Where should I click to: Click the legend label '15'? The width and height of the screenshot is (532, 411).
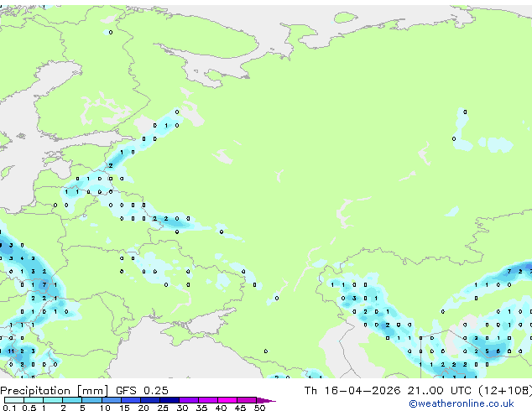(124, 408)
